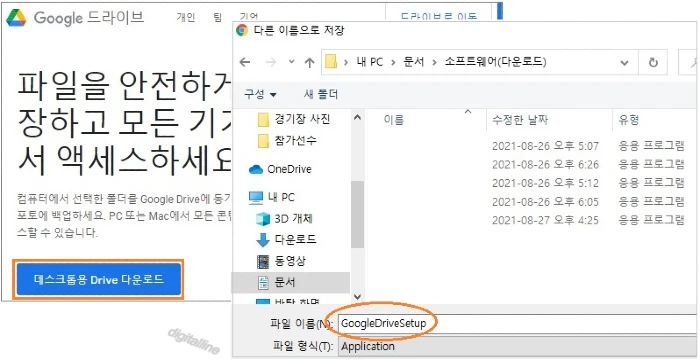700x360 pixels.
Task: Select the 참가선수 folder in the sidebar
Action: click(288, 141)
